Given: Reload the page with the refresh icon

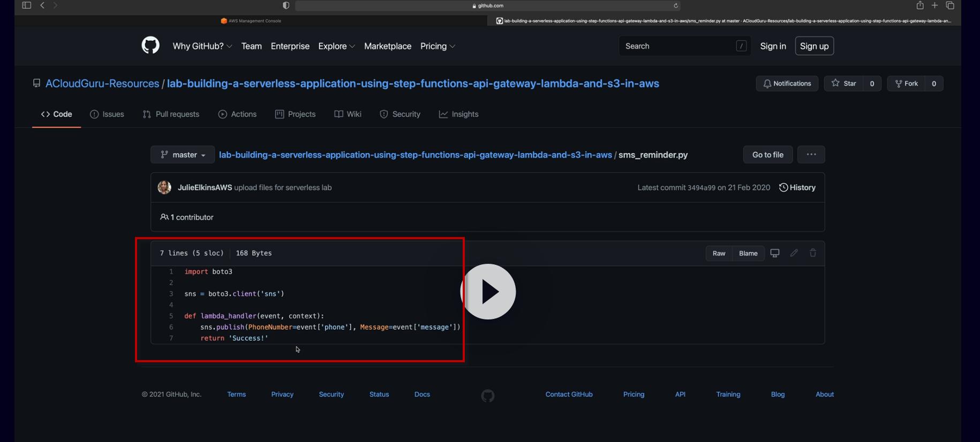Looking at the screenshot, I should (x=676, y=5).
